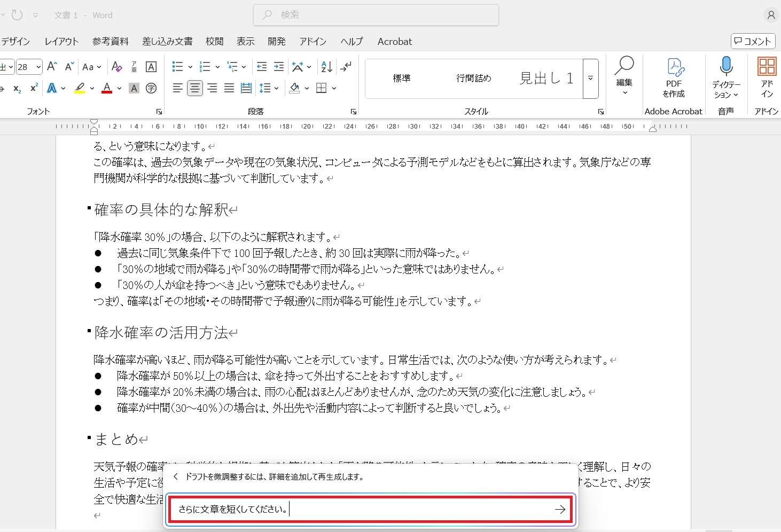Toggle show paragraph marks button
Viewport: 781px width, 532px height.
click(x=346, y=67)
